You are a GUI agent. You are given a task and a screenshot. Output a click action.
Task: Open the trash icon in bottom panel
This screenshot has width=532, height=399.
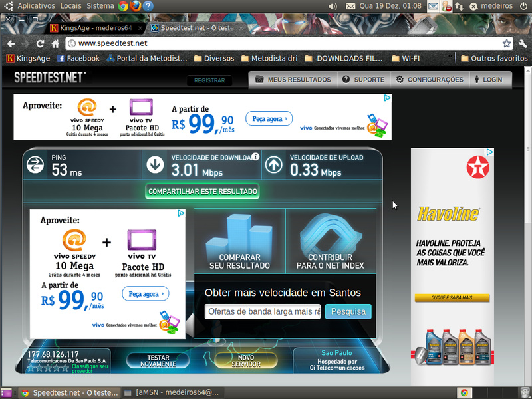click(x=525, y=392)
